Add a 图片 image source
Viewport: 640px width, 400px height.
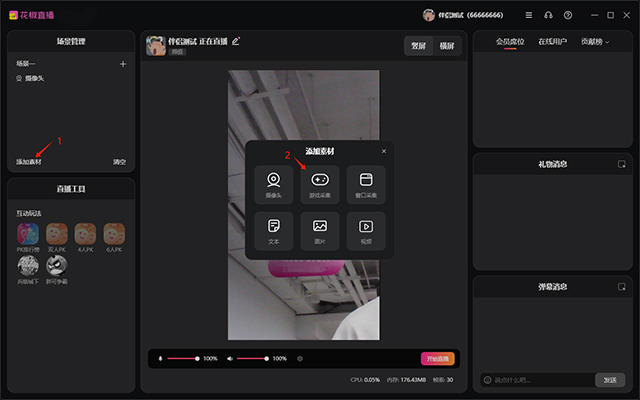click(x=320, y=230)
